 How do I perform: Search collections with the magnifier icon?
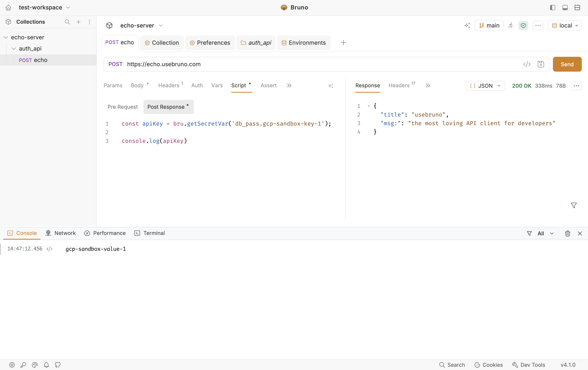click(x=67, y=22)
